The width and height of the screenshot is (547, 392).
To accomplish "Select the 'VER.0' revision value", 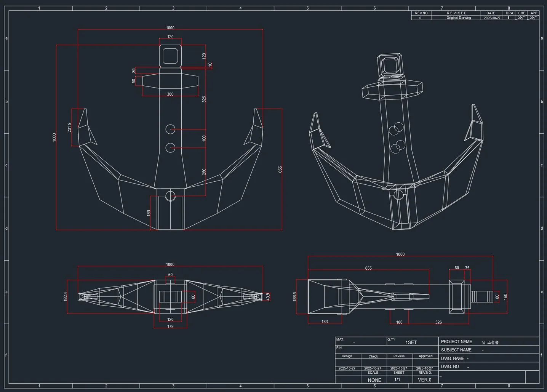I will 425,380.
